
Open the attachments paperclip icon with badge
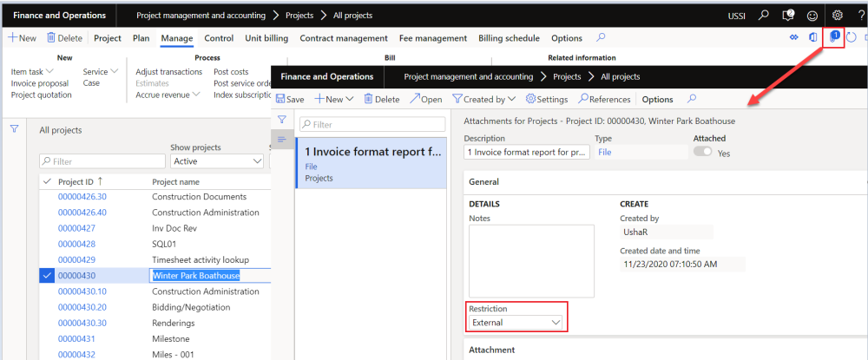tap(834, 37)
